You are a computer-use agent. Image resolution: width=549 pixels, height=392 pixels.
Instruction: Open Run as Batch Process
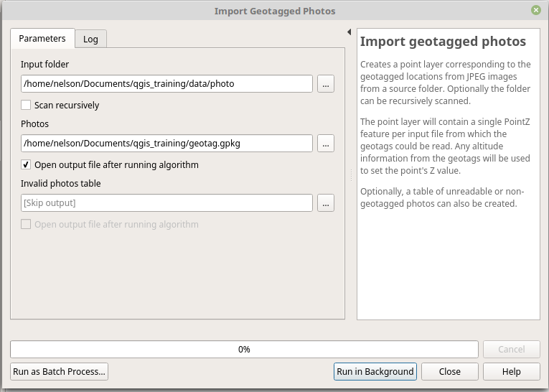(59, 371)
